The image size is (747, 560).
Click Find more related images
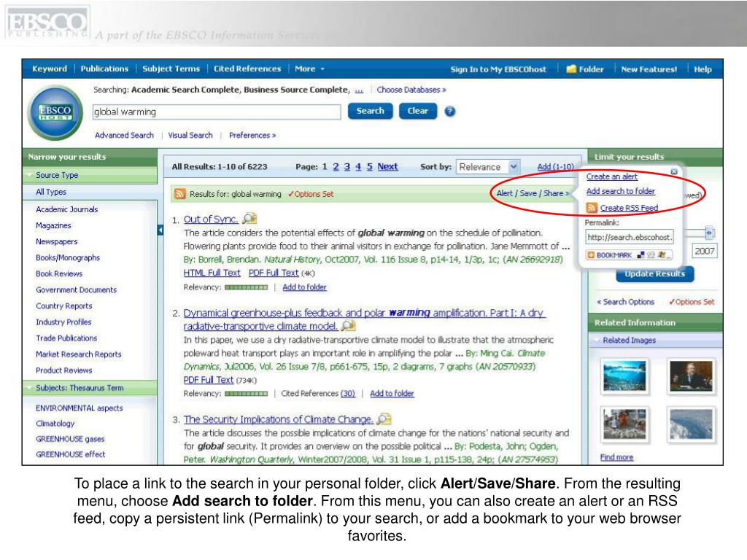[x=616, y=457]
